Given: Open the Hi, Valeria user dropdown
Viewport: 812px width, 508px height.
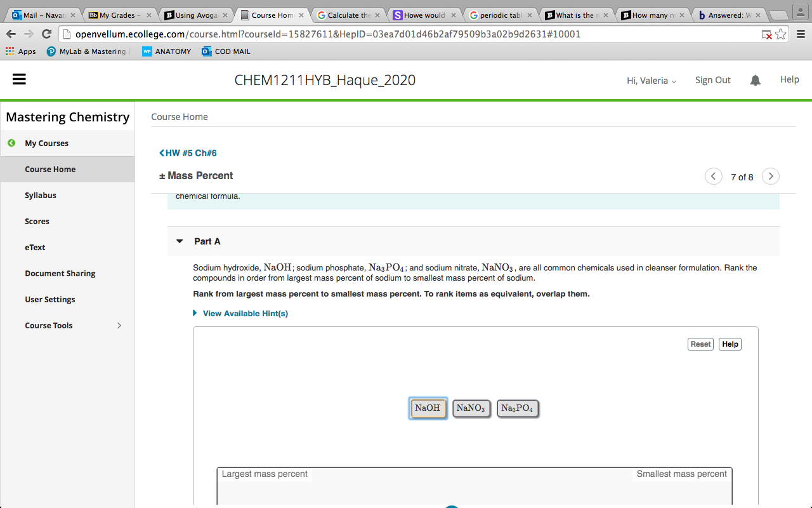Looking at the screenshot, I should (652, 81).
